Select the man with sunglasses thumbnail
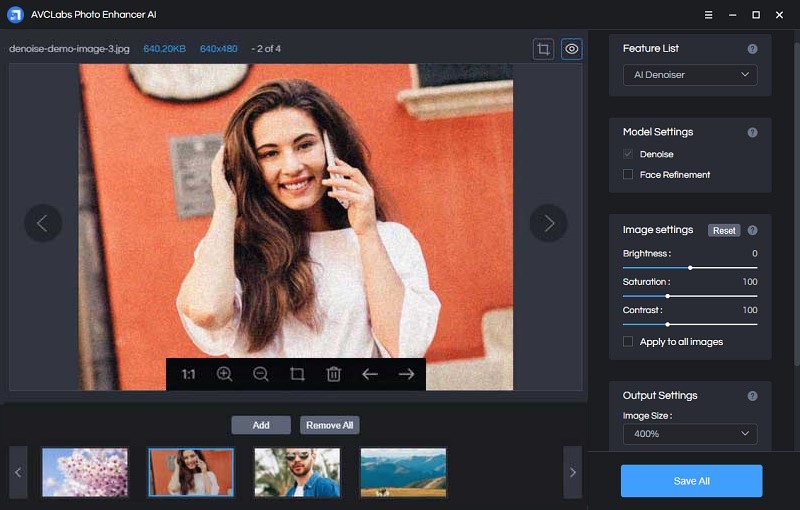 pos(297,472)
